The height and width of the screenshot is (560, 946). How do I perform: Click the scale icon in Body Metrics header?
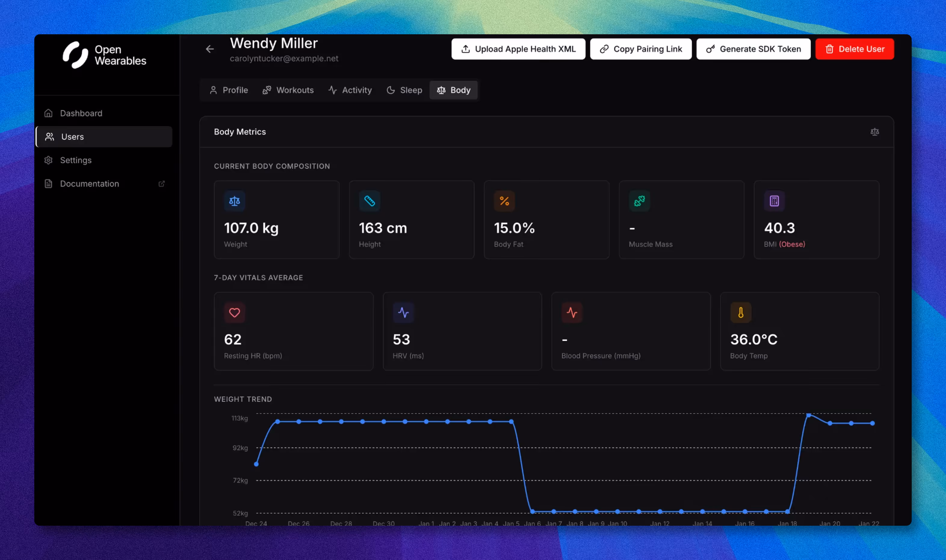[x=875, y=132]
